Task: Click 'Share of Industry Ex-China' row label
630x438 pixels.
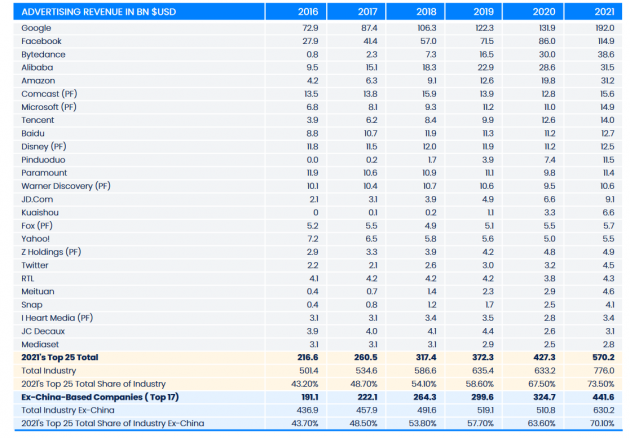Action: tap(112, 423)
